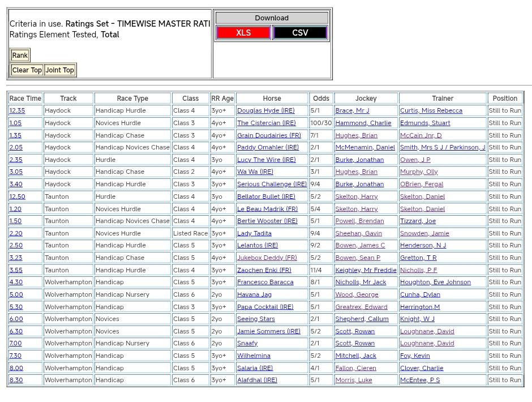The height and width of the screenshot is (402, 532).
Task: Open trainer Houghton, Eve Johnson link
Action: click(x=435, y=283)
